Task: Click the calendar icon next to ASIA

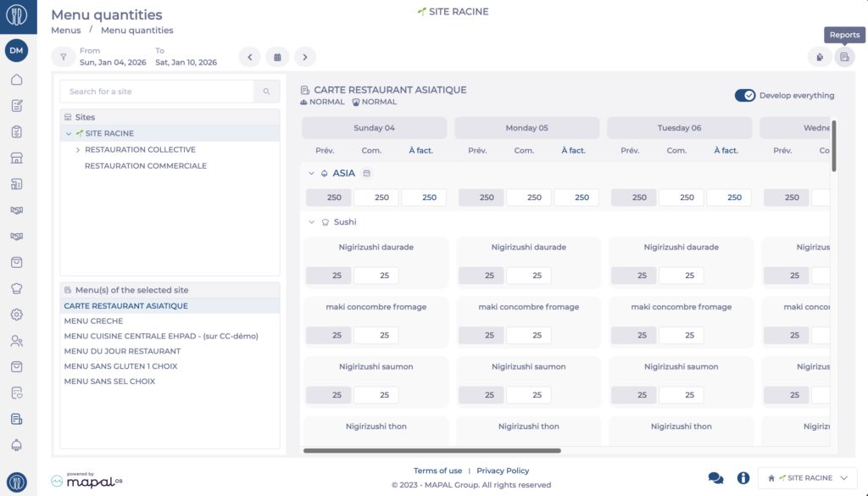Action: coord(366,173)
